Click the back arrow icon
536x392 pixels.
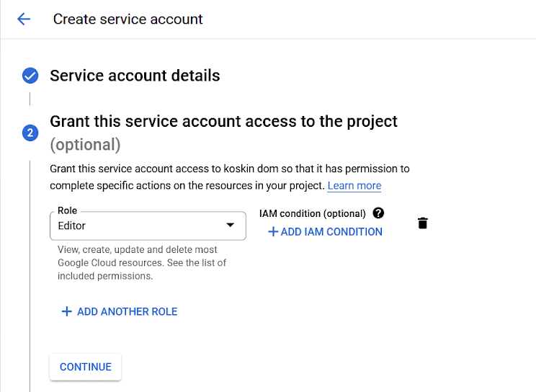point(24,19)
